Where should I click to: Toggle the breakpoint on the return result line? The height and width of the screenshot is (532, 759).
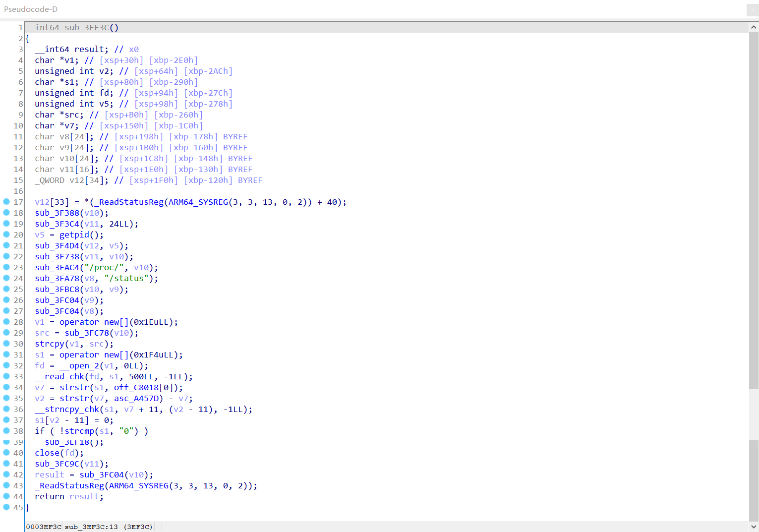click(x=5, y=496)
